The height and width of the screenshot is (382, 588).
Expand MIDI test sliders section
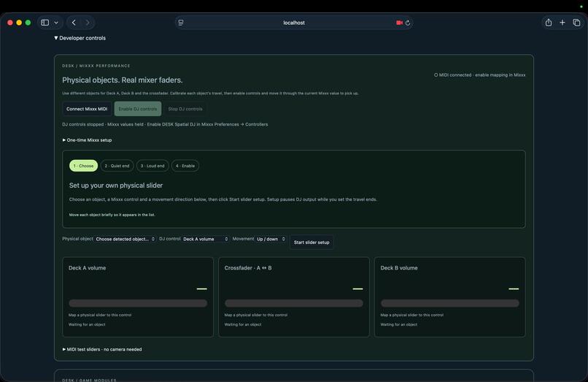[102, 349]
